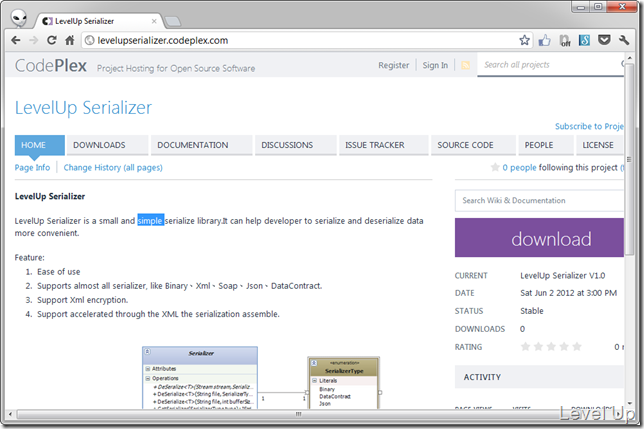Click the 'Support Xml encryption.' feature item
Screen dimensions: 644x429
click(x=83, y=300)
